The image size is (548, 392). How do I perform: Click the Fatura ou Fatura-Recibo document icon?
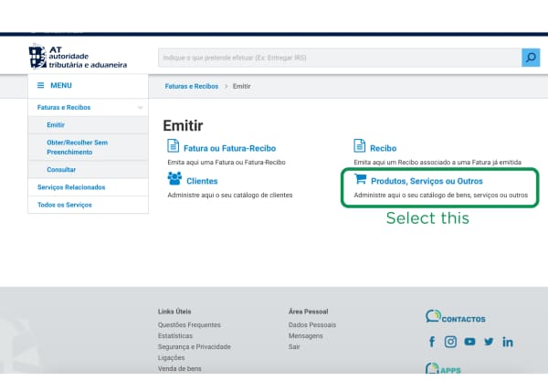(x=173, y=146)
